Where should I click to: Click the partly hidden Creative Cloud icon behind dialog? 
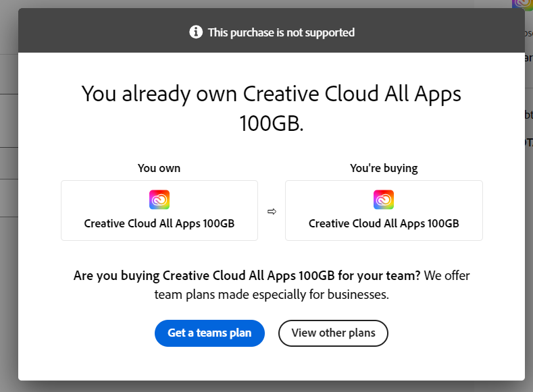tap(523, 4)
